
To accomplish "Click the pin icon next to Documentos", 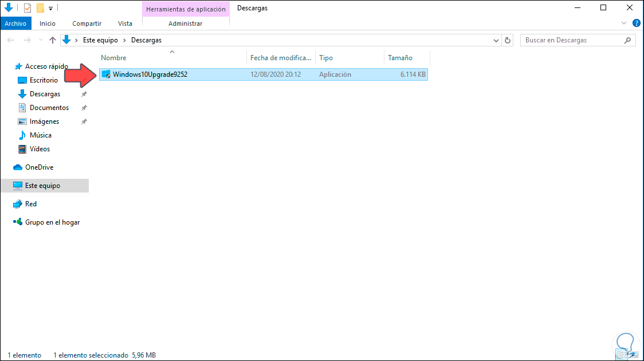I will point(84,108).
